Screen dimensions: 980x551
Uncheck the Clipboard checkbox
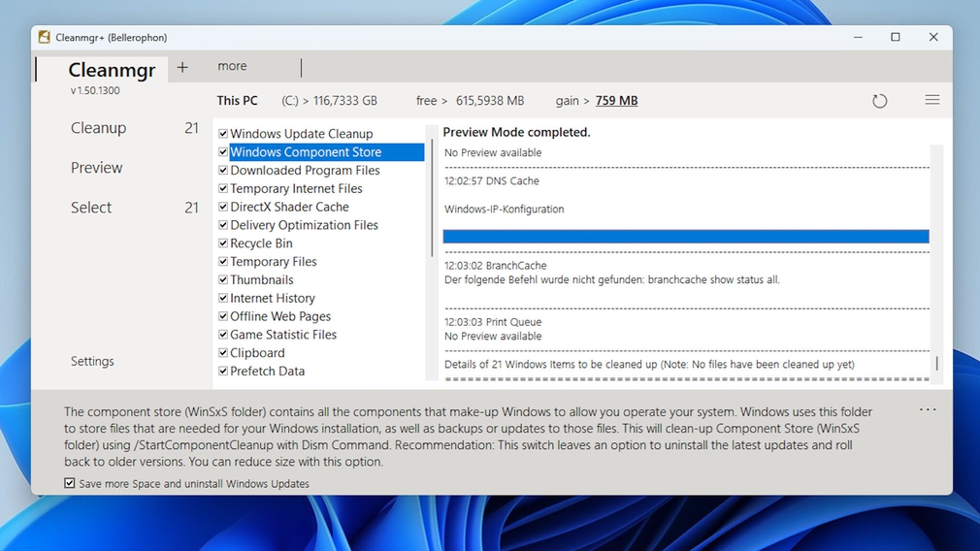tap(223, 352)
